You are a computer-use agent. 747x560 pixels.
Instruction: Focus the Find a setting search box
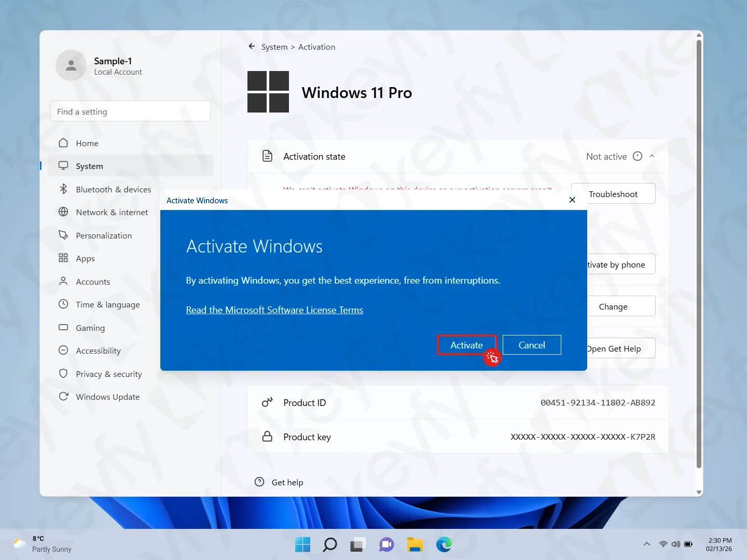[x=130, y=111]
